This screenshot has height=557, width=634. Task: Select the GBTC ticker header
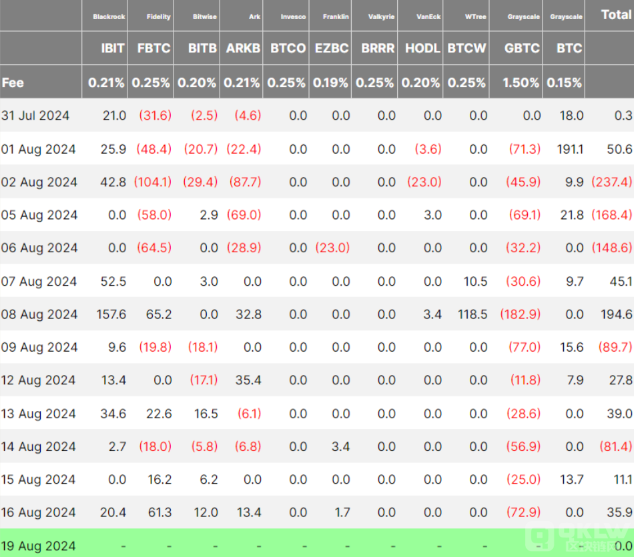pyautogui.click(x=523, y=47)
